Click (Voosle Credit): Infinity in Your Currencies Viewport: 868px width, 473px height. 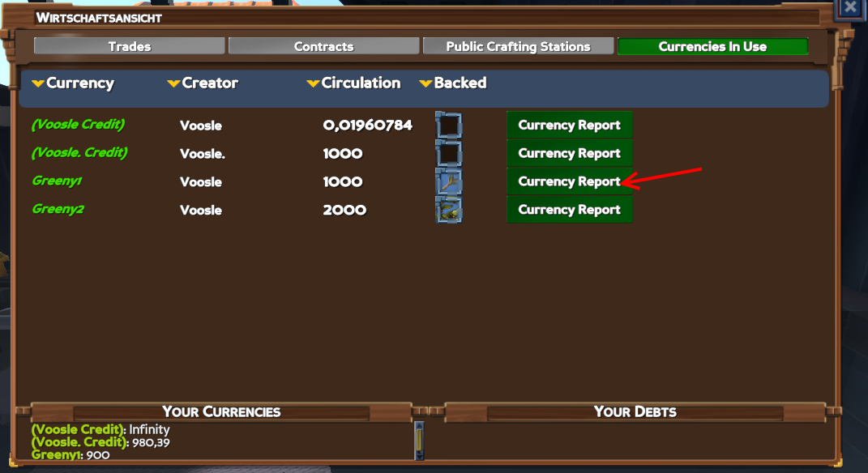[100, 429]
